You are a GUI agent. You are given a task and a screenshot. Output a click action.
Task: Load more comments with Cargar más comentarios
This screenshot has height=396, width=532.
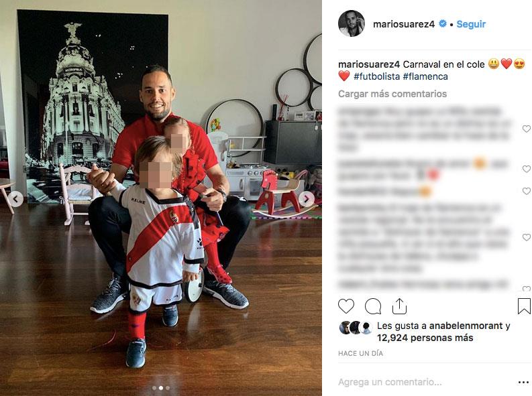pyautogui.click(x=392, y=94)
